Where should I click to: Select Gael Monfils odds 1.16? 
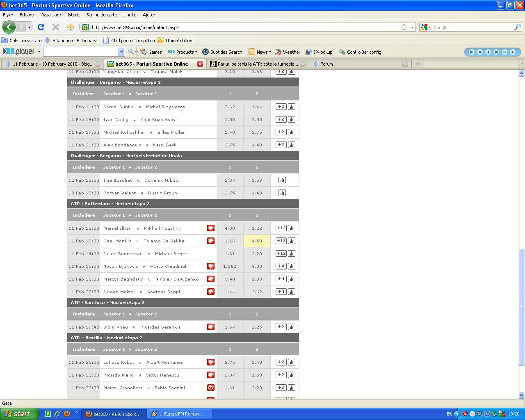tap(230, 241)
